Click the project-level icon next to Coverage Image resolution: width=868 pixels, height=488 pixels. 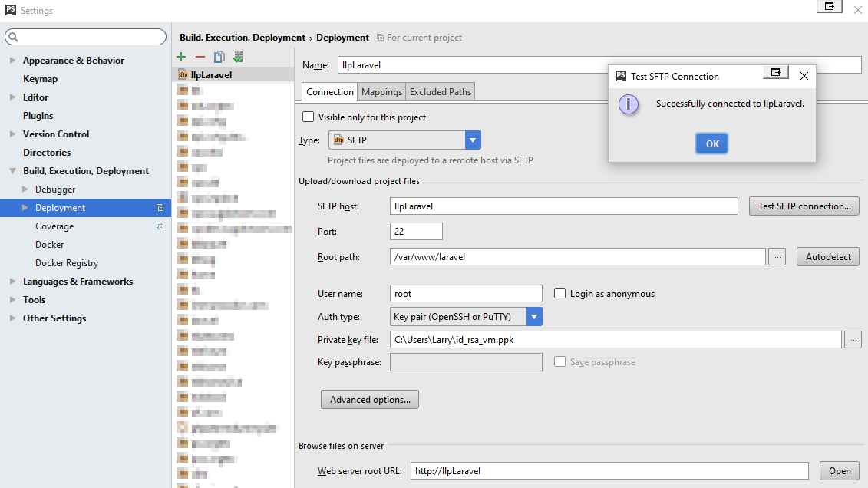(160, 226)
